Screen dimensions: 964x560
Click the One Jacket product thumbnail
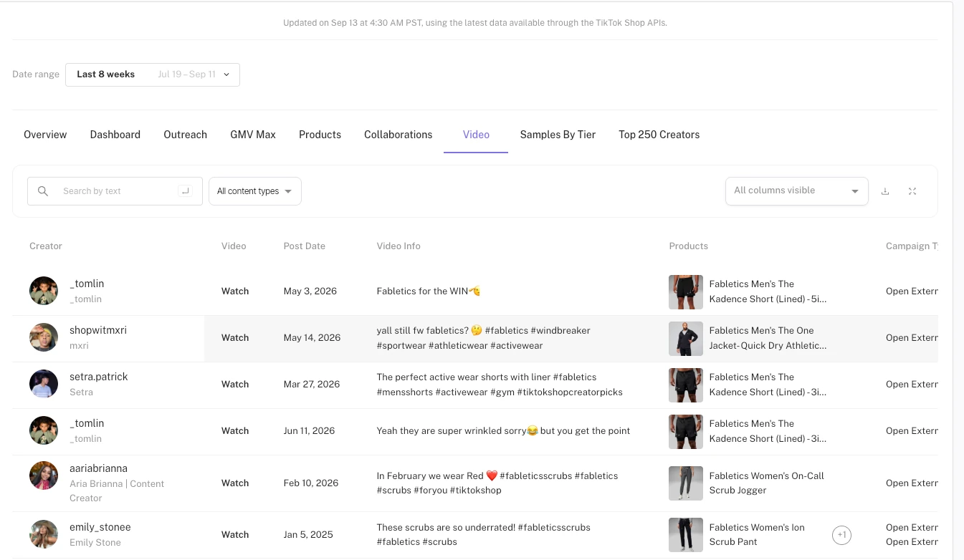(x=686, y=339)
